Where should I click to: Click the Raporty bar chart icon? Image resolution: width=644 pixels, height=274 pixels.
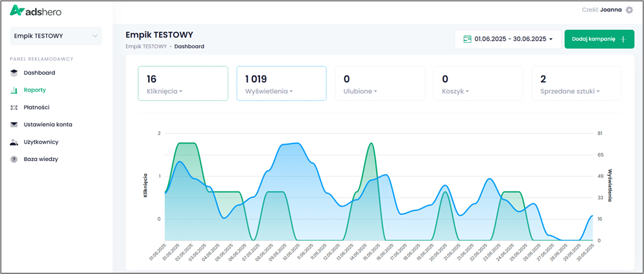pos(14,90)
